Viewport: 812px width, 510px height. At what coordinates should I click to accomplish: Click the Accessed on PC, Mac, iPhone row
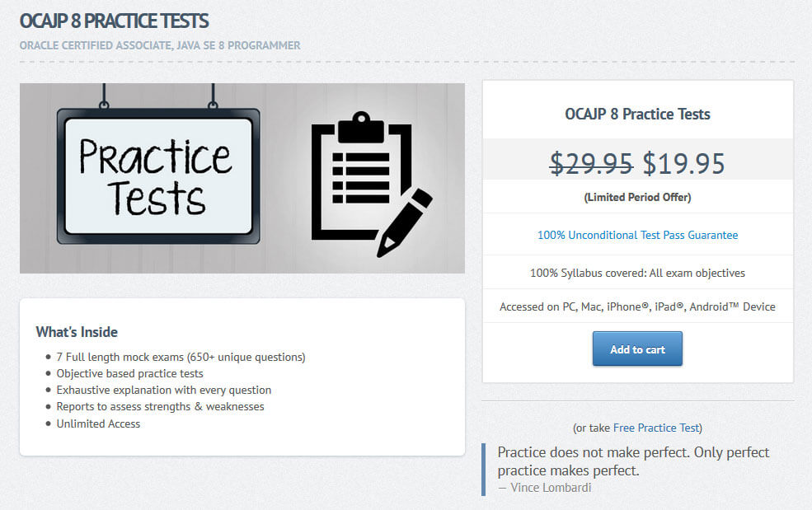pos(637,306)
